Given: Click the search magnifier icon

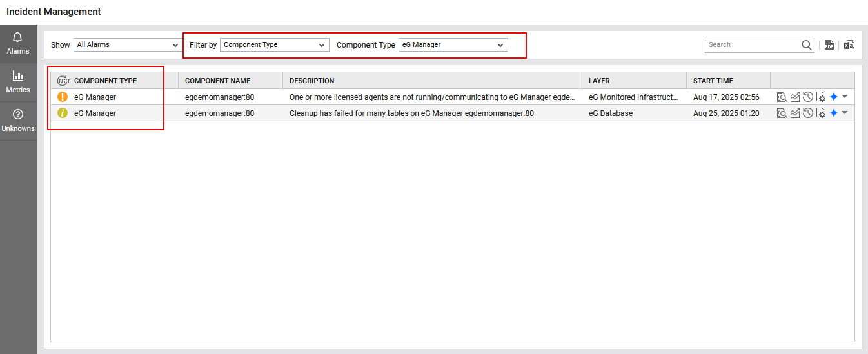Looking at the screenshot, I should pos(807,45).
